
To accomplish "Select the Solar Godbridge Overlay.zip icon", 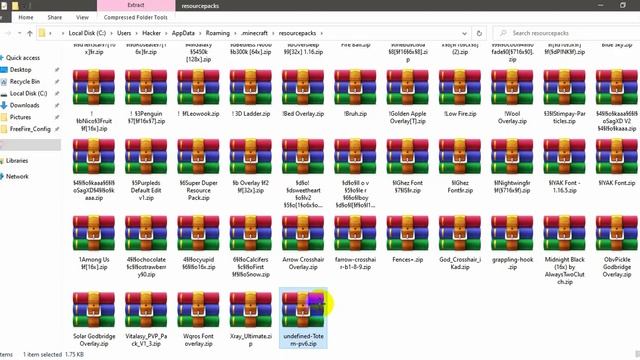I will pos(93,309).
